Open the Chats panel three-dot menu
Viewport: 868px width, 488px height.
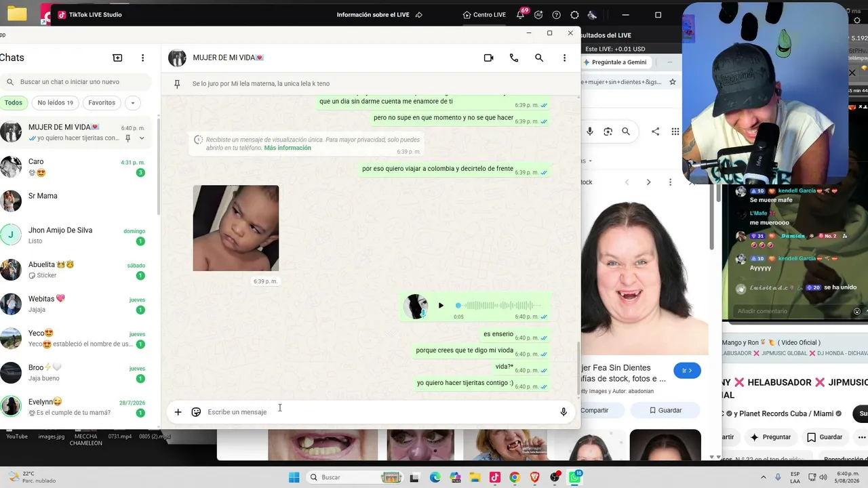[x=142, y=58]
